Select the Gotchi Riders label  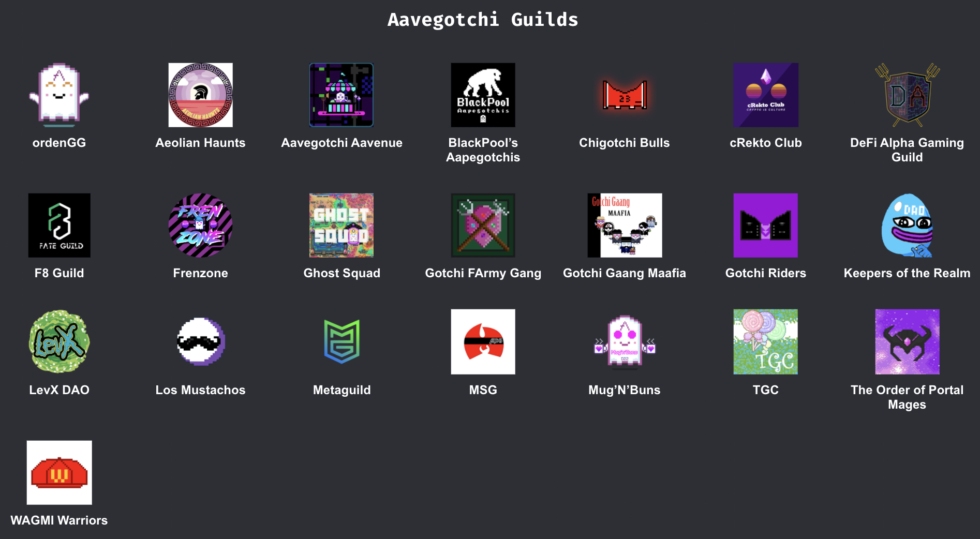[x=766, y=273]
